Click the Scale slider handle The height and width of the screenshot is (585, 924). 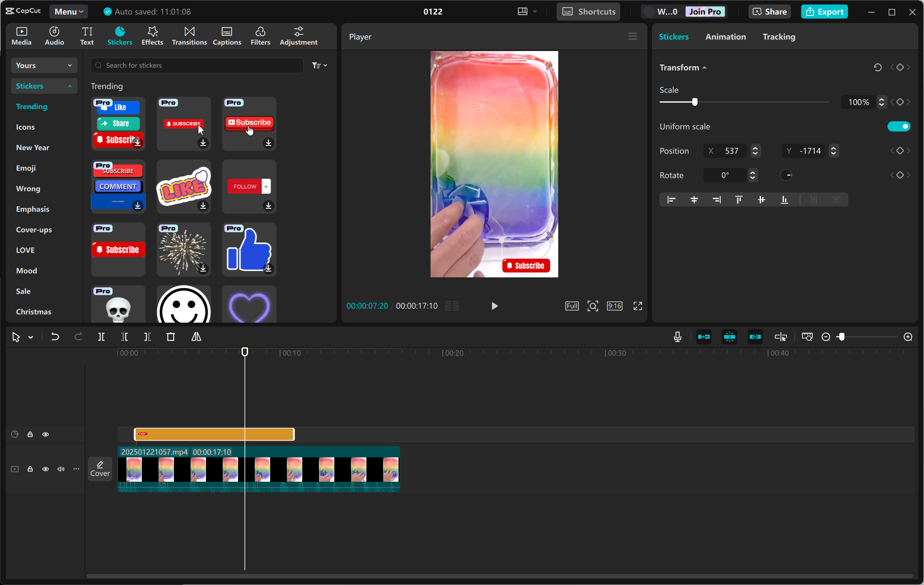coord(695,102)
